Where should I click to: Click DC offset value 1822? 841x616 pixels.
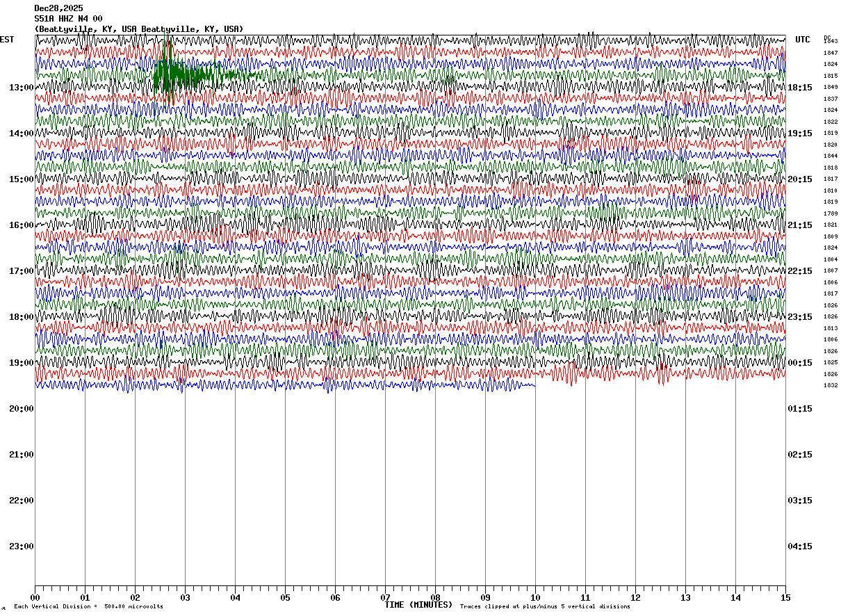831,122
